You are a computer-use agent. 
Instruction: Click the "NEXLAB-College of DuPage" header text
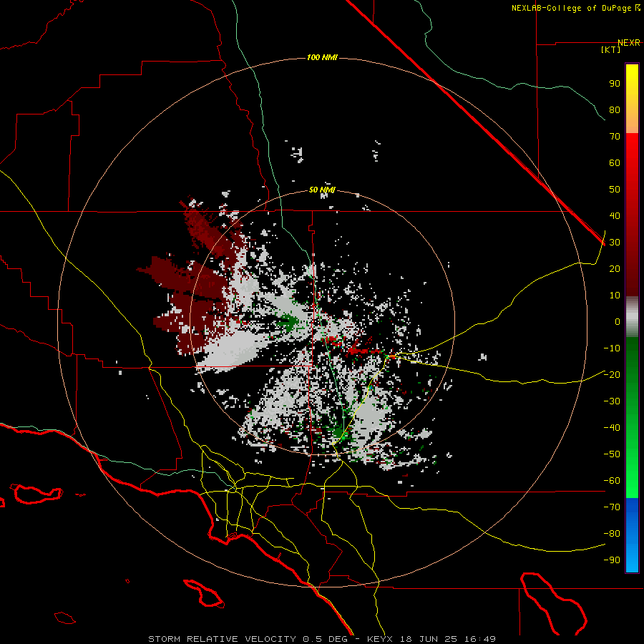(571, 8)
